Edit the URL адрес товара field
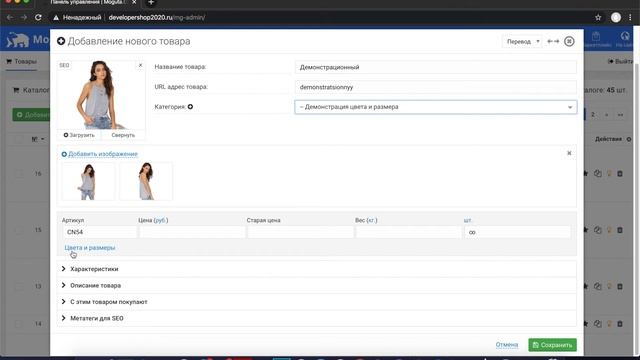640x360 pixels. [x=436, y=87]
